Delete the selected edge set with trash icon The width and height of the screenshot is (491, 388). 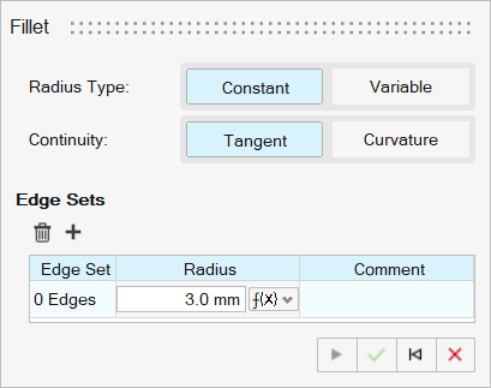[x=42, y=232]
